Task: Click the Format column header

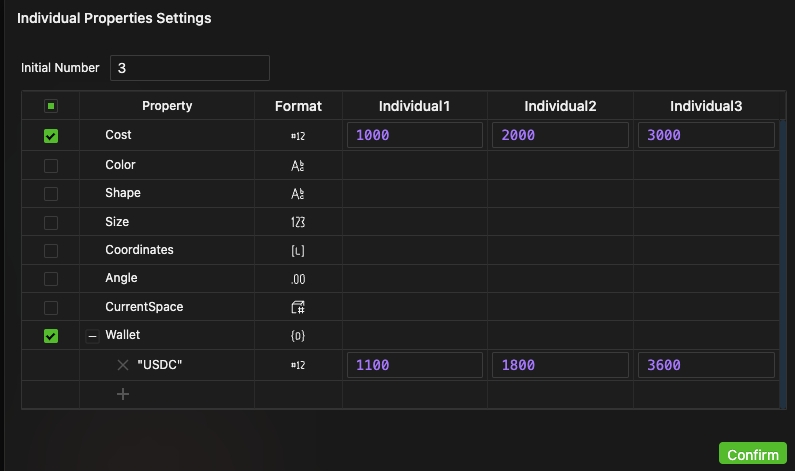Action: (298, 106)
